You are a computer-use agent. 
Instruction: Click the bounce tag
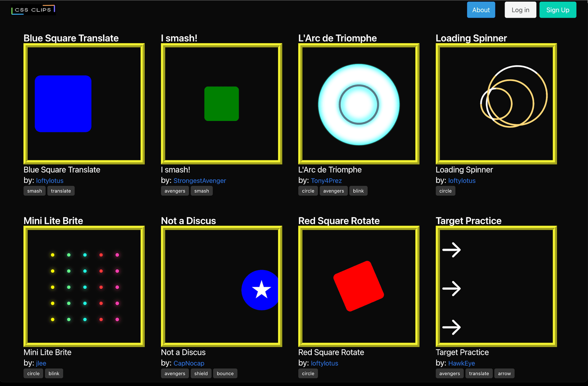225,374
